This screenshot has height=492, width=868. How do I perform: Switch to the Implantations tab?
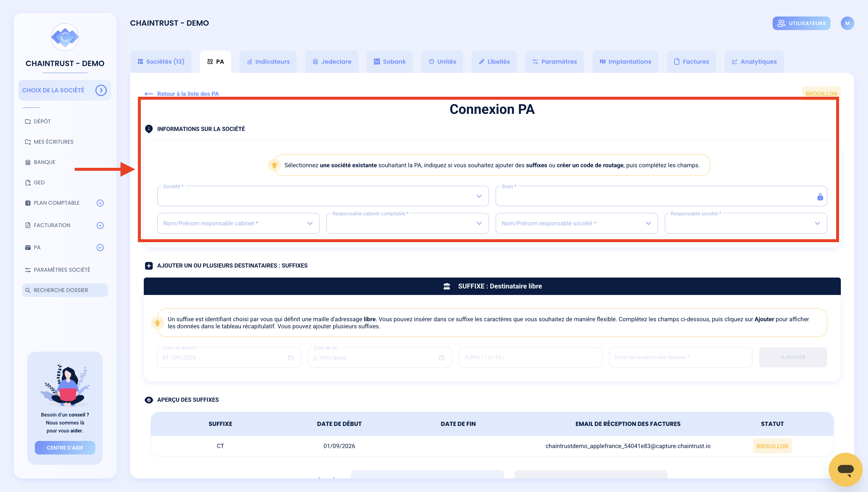tap(625, 61)
